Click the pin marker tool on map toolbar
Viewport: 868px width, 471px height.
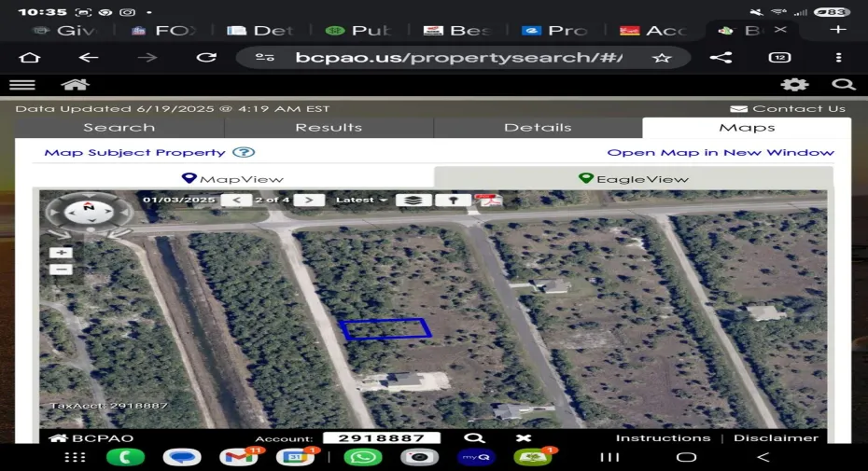pyautogui.click(x=454, y=200)
